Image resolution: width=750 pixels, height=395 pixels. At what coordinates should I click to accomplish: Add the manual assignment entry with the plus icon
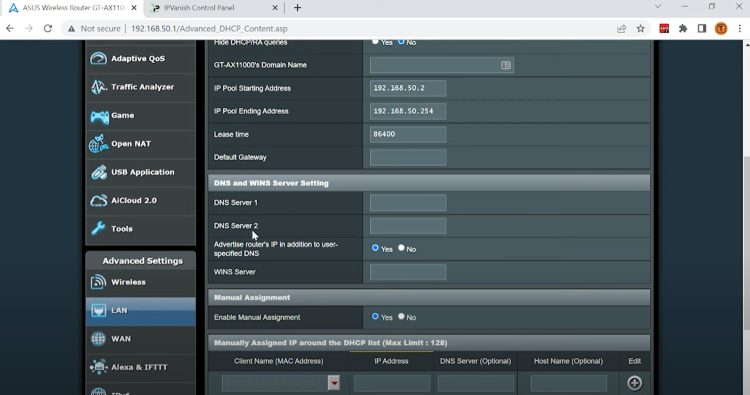coord(635,383)
